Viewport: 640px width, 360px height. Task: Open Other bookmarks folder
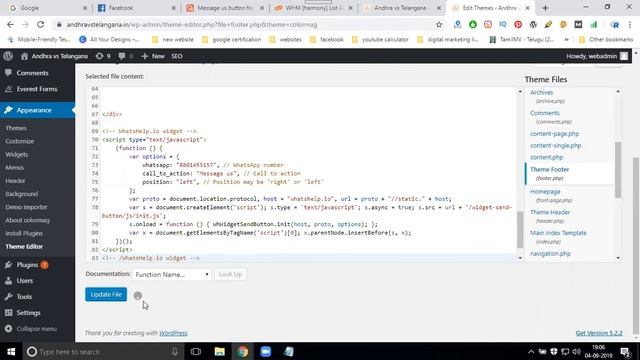(x=606, y=40)
